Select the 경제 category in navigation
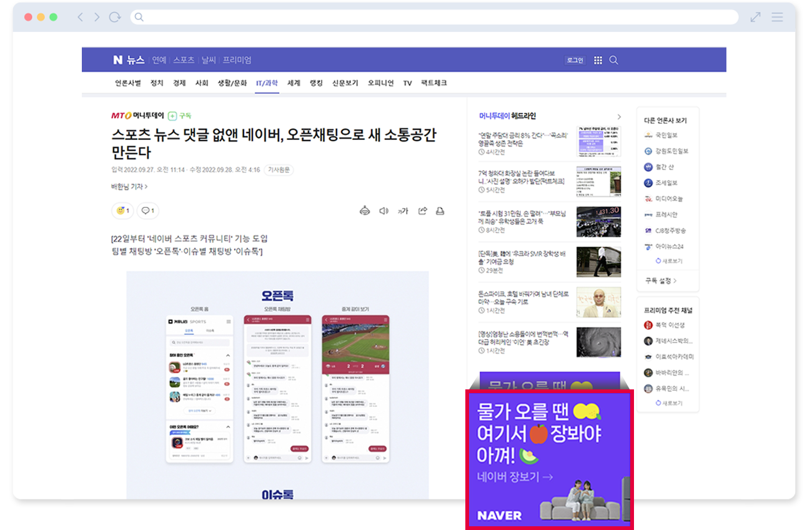Viewport: 812px width, 530px height. coord(179,83)
